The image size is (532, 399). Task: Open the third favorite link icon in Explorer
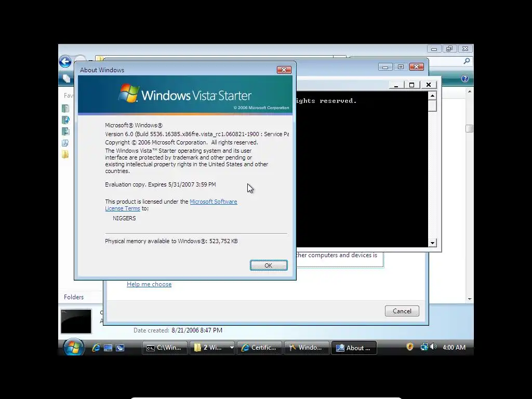coord(65,131)
